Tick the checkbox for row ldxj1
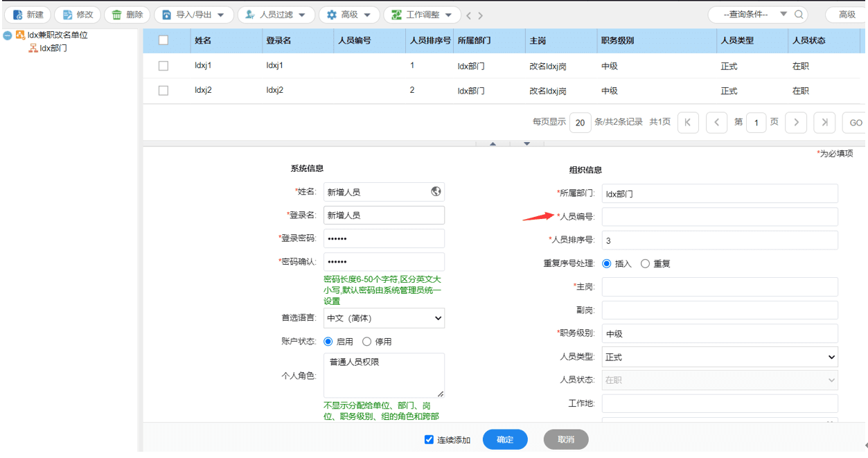Image resolution: width=868 pixels, height=458 pixels. (163, 66)
